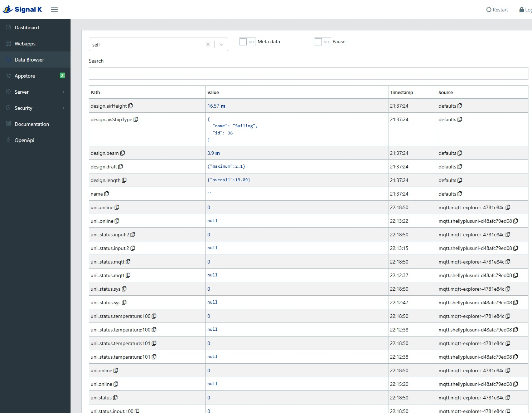Open the Appstore section

pyautogui.click(x=35, y=76)
